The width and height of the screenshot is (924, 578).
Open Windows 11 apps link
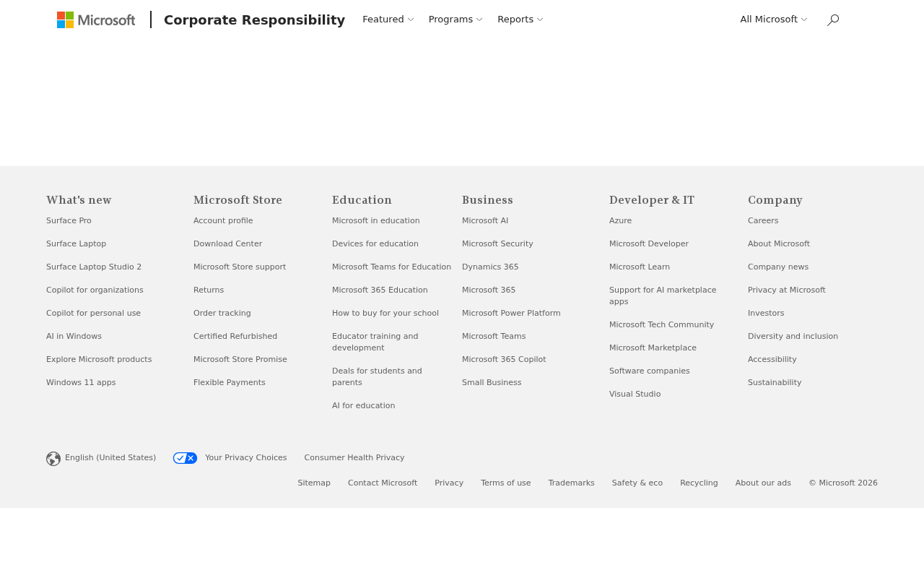coord(81,383)
